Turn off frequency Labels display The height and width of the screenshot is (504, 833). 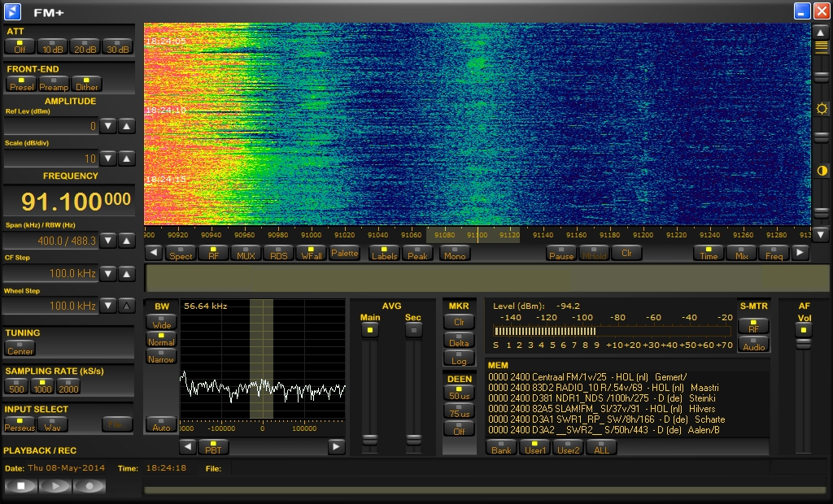point(384,253)
